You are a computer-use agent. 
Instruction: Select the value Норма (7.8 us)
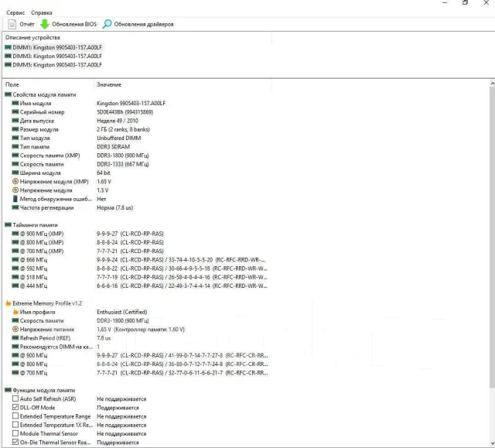114,207
